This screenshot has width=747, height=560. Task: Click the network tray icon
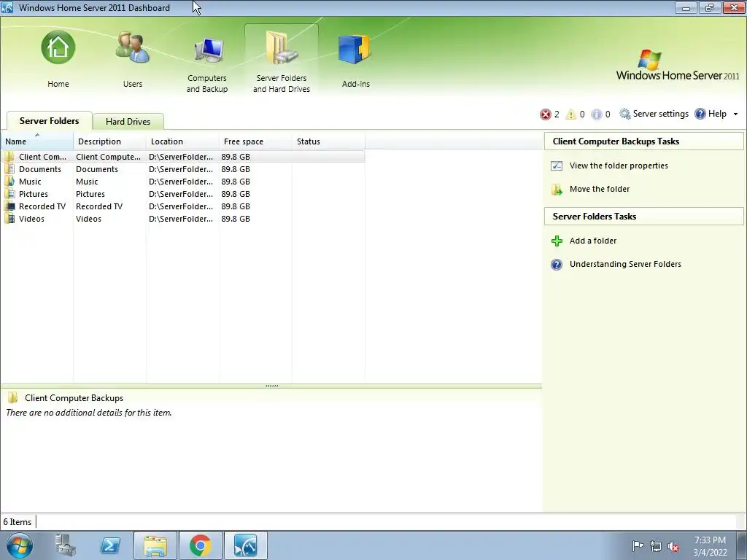pyautogui.click(x=656, y=546)
